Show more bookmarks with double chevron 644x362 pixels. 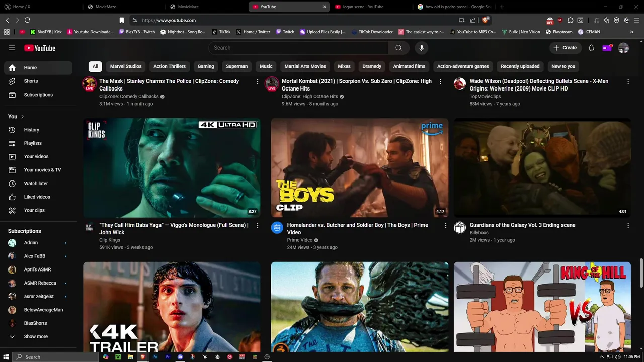pos(632,32)
